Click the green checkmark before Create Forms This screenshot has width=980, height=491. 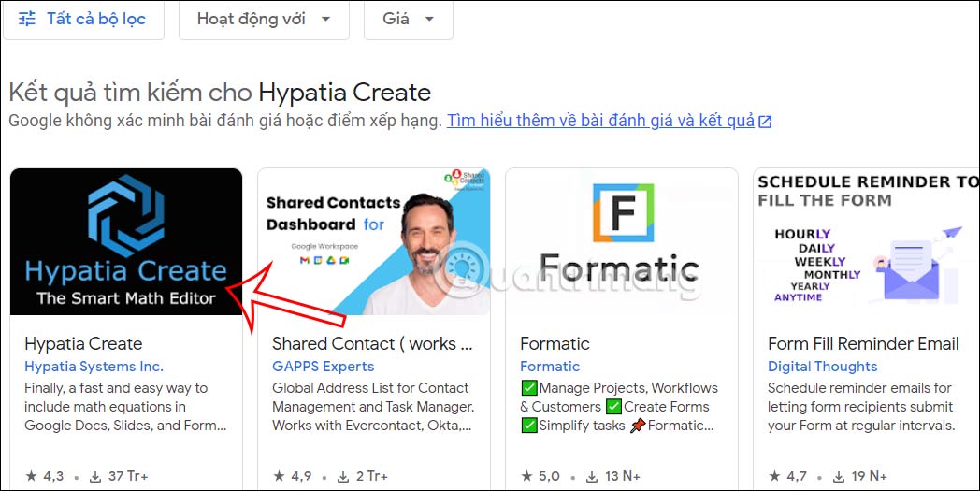point(613,407)
